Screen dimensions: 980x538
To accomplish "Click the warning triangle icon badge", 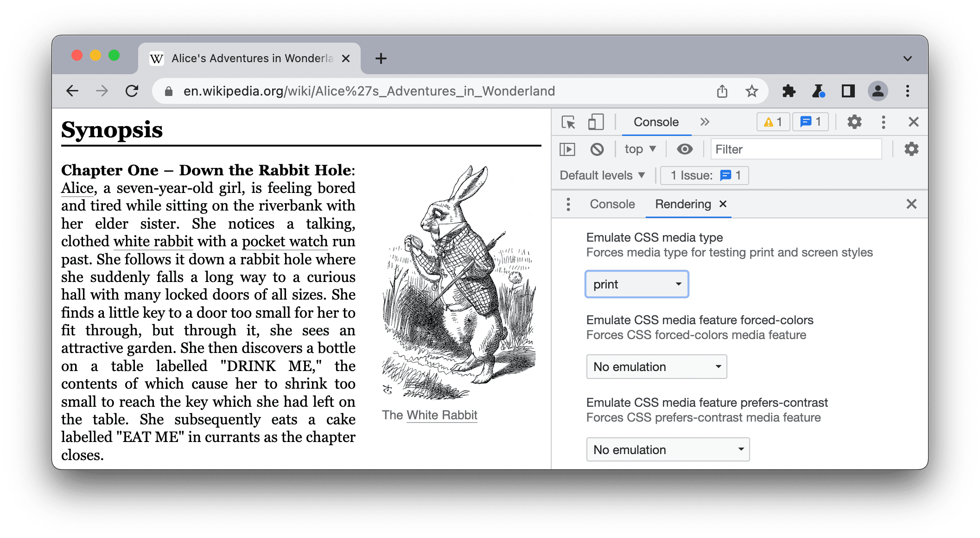I will pyautogui.click(x=770, y=122).
